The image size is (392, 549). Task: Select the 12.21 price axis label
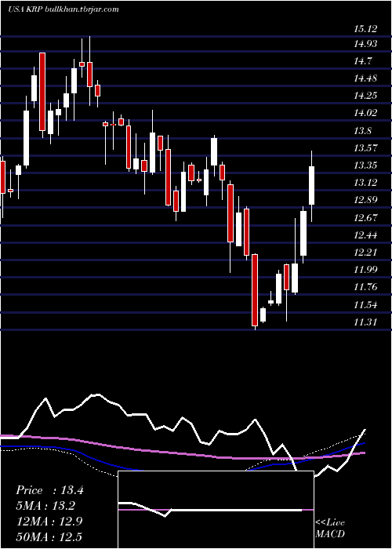[x=365, y=252]
